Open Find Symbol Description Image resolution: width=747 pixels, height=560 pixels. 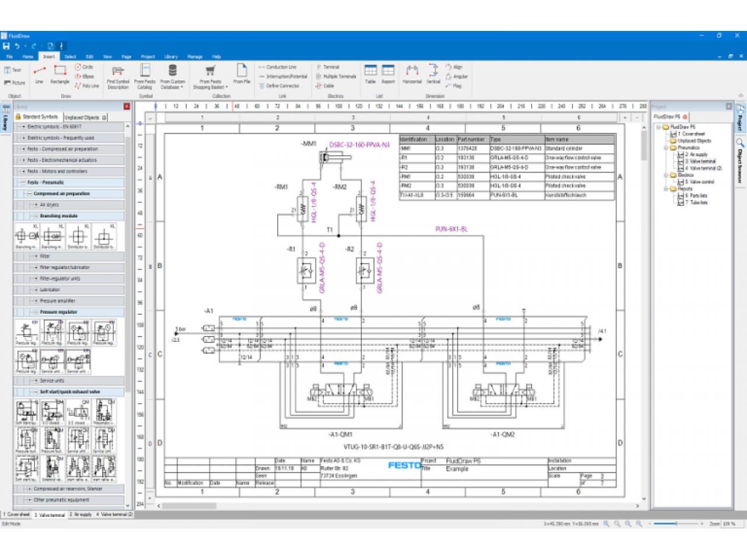pos(118,76)
